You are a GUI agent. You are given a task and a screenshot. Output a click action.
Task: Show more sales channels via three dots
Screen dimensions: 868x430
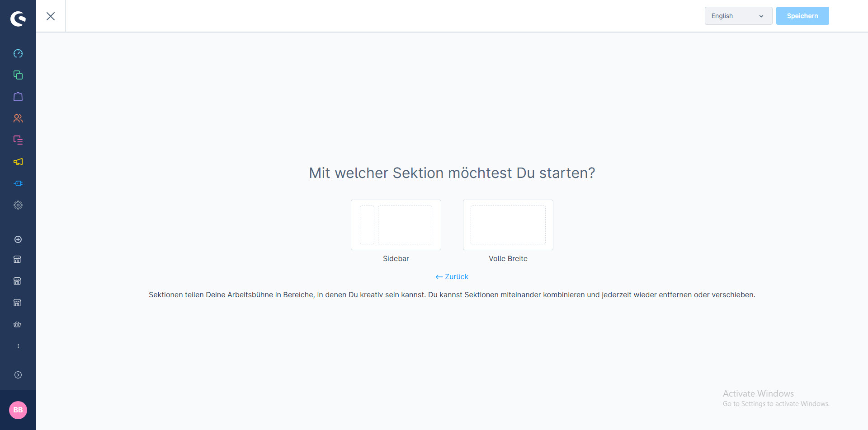(18, 346)
